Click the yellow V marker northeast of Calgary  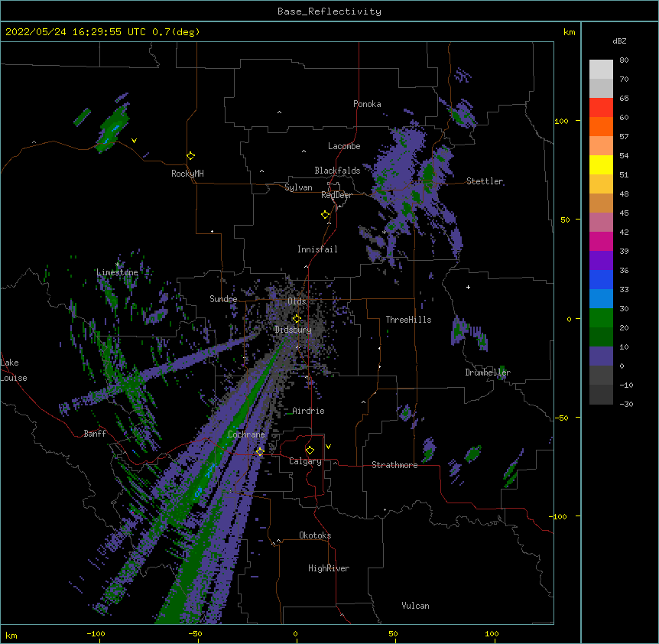coord(328,447)
